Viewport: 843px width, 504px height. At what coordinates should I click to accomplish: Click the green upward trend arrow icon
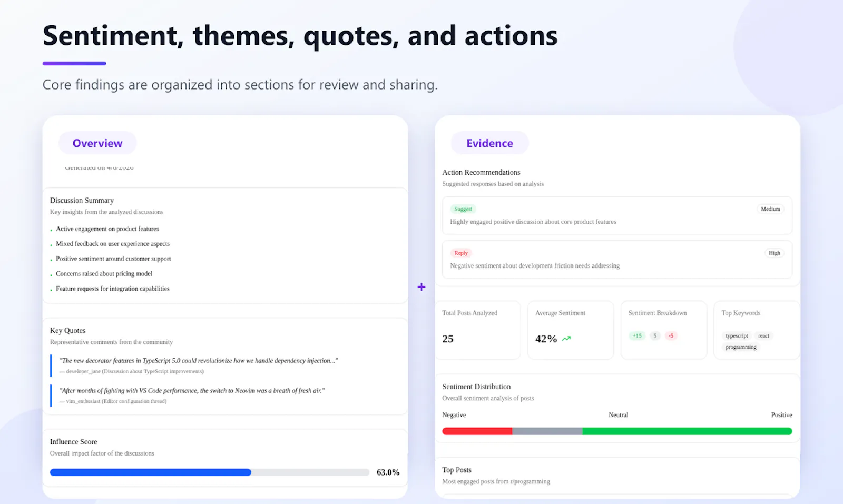566,339
